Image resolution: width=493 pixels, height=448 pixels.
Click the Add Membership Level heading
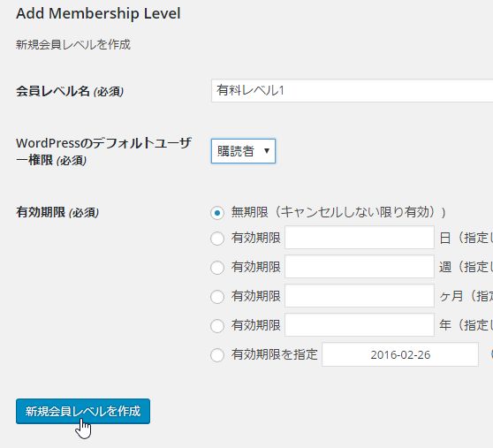tap(98, 13)
